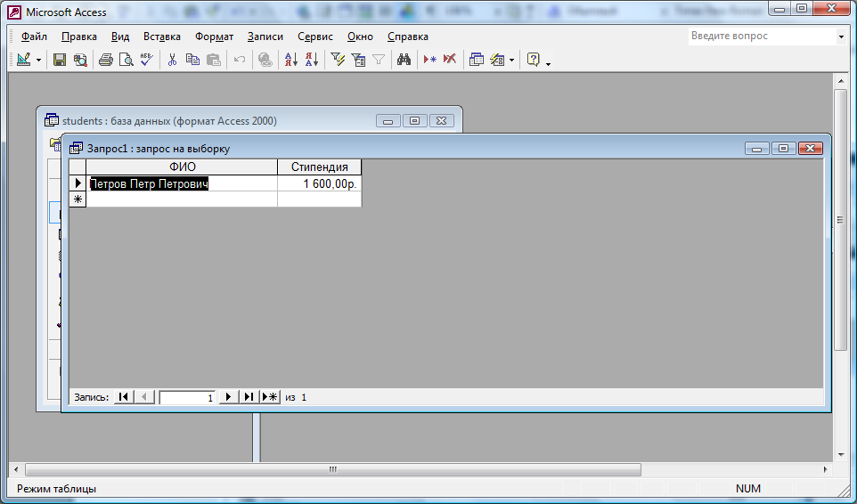This screenshot has height=504, width=857.
Task: Click the Запрос1 window control icon
Action: [76, 149]
